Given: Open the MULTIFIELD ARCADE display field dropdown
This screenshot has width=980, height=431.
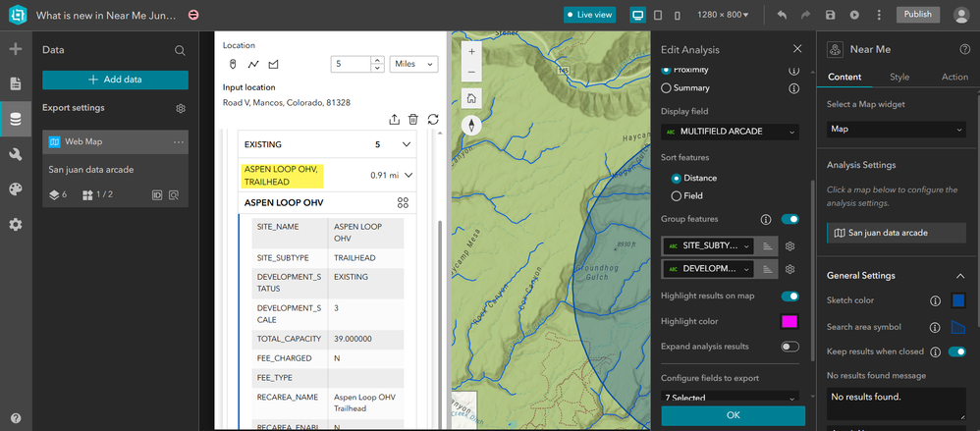Looking at the screenshot, I should (x=730, y=132).
